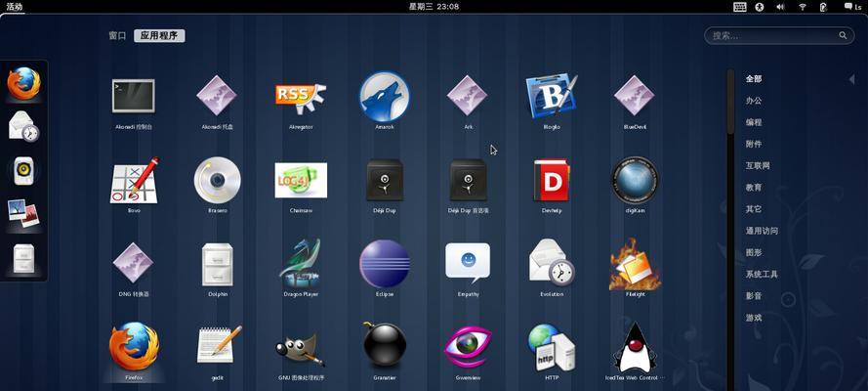Open the Evolution mail icon in the dash

coord(23,126)
